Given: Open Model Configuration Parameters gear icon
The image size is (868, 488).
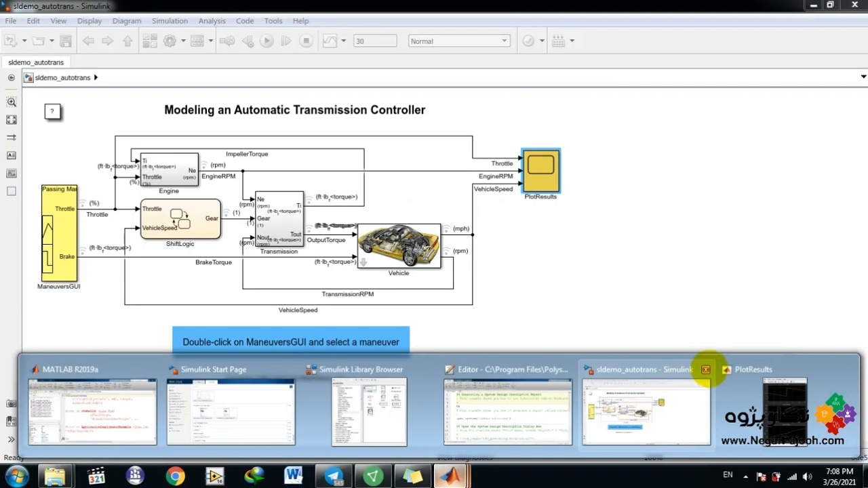Looking at the screenshot, I should tap(170, 41).
